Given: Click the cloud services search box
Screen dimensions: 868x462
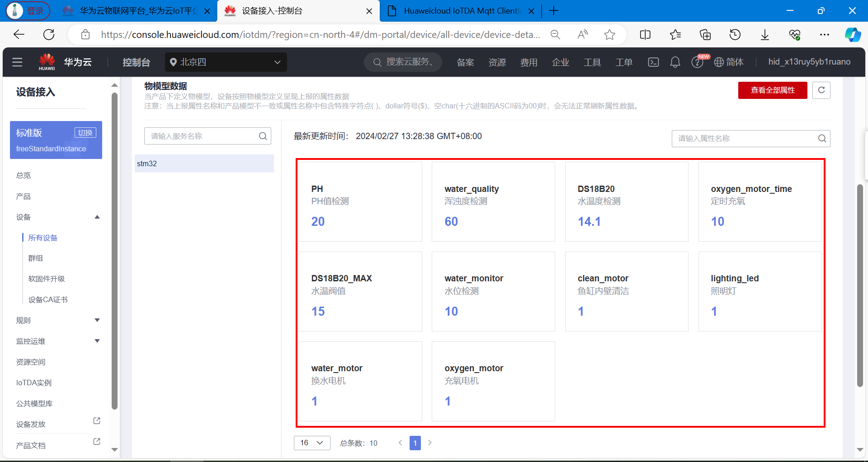Looking at the screenshot, I should click(403, 62).
